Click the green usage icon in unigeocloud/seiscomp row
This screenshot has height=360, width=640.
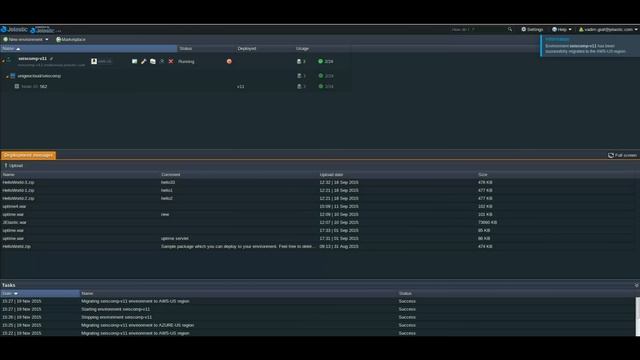321,76
